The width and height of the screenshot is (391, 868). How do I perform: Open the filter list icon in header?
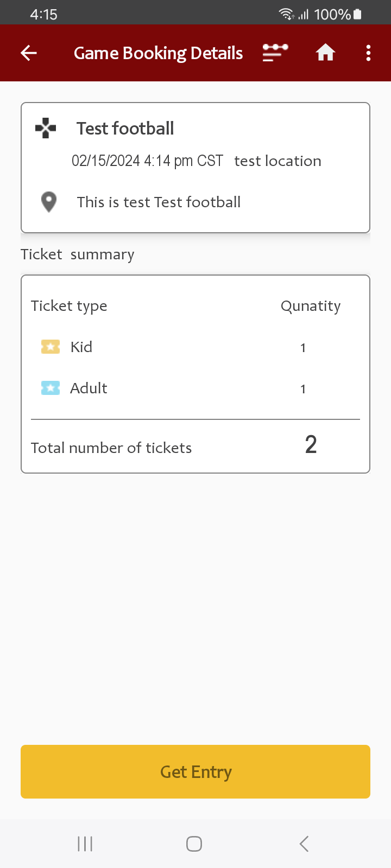coord(275,53)
